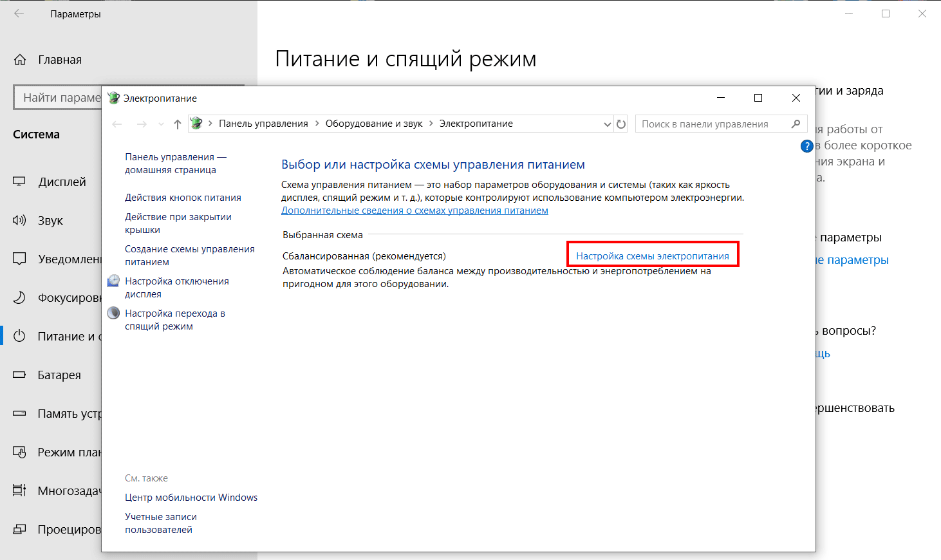Click Оборудование и звук breadcrumb
This screenshot has width=941, height=560.
click(x=374, y=124)
